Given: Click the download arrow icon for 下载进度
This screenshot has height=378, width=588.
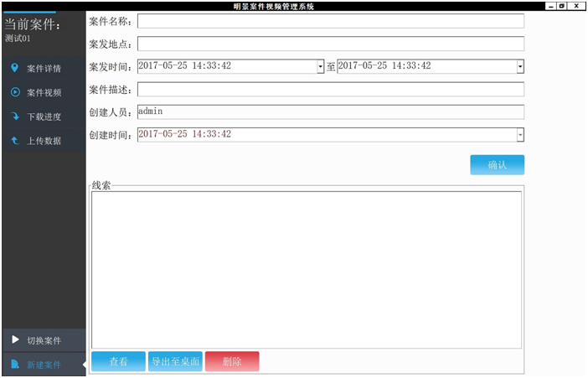Looking at the screenshot, I should tap(14, 117).
